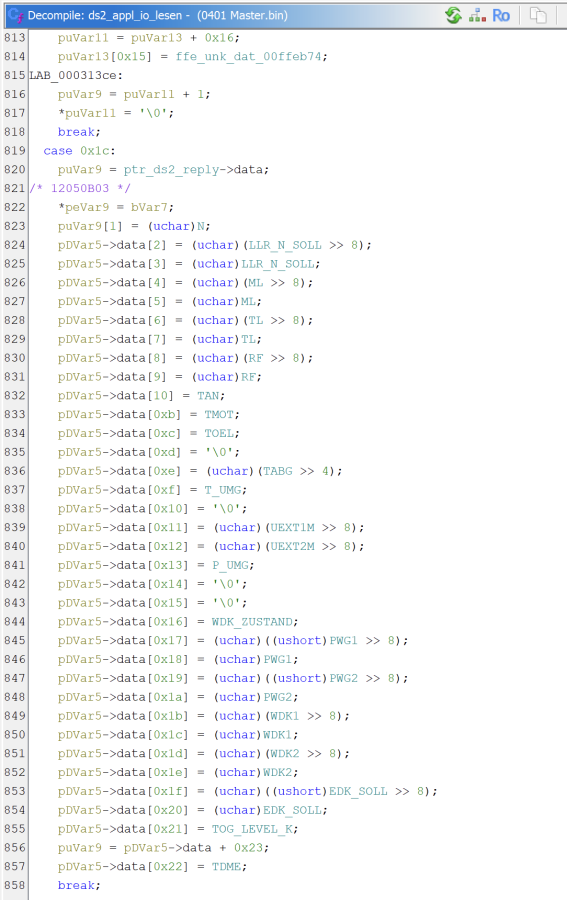Click TL on line 828

[x=255, y=320]
